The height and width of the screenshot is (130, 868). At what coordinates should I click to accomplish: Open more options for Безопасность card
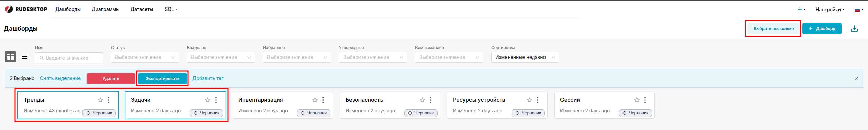[x=430, y=100]
